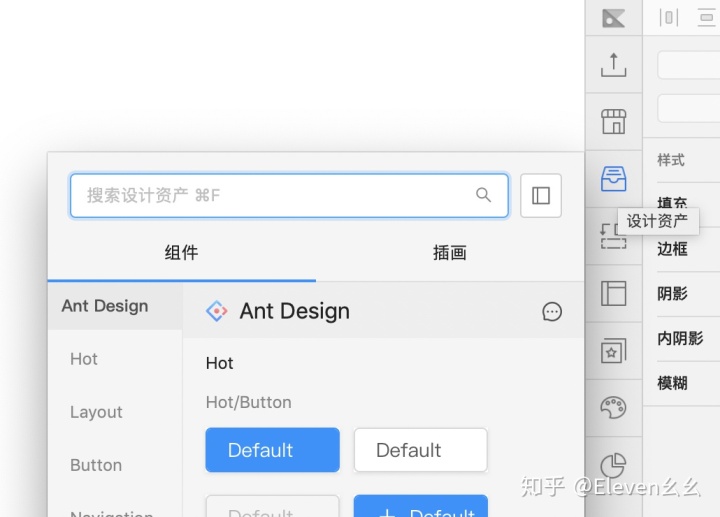Toggle the sidebar layout button beside search

tap(541, 196)
